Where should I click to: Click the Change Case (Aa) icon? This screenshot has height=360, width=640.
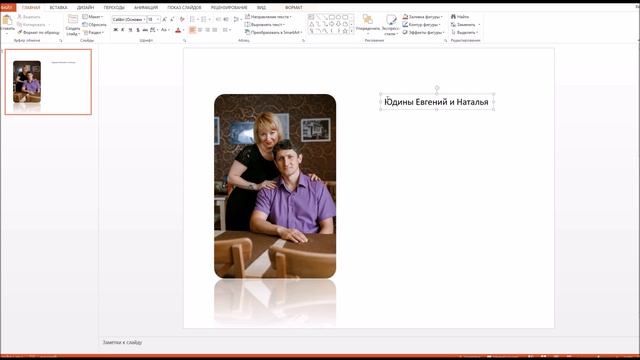[163, 30]
